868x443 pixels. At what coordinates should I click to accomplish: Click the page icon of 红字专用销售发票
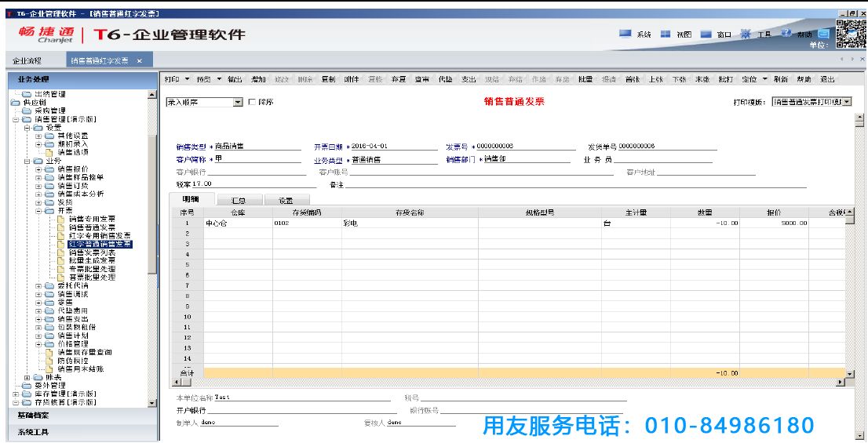pyautogui.click(x=61, y=235)
